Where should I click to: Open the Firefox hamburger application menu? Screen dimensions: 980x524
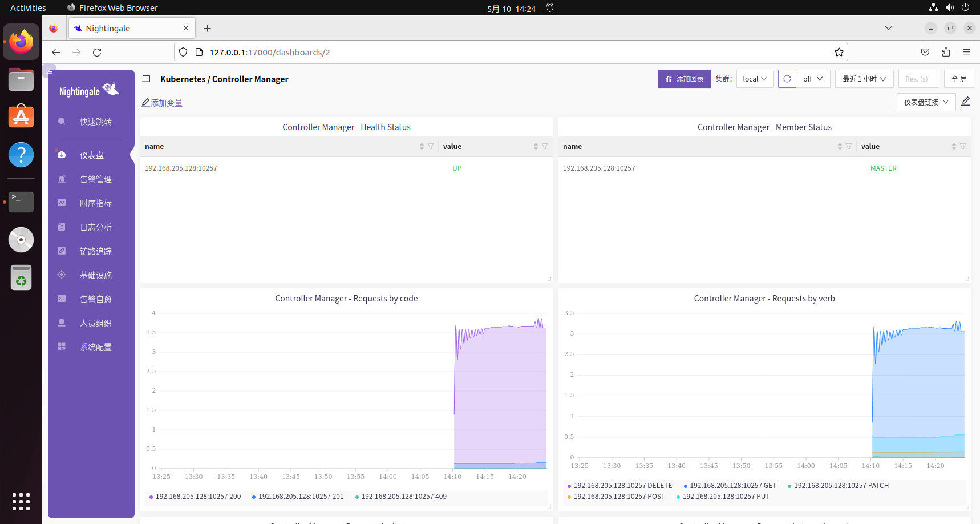coord(966,52)
